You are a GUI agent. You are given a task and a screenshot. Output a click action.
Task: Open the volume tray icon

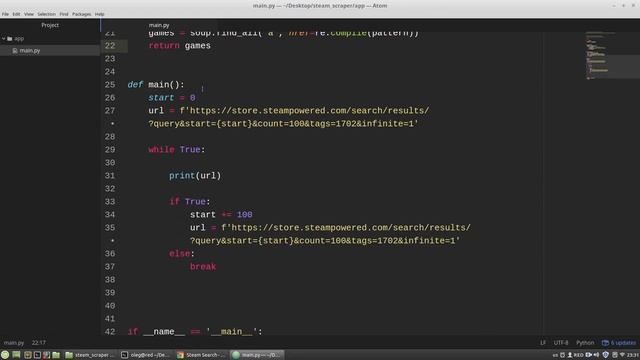point(596,355)
